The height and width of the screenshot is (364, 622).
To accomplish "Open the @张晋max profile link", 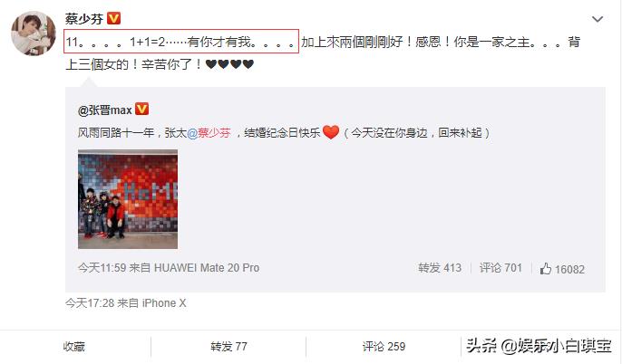I will [105, 110].
